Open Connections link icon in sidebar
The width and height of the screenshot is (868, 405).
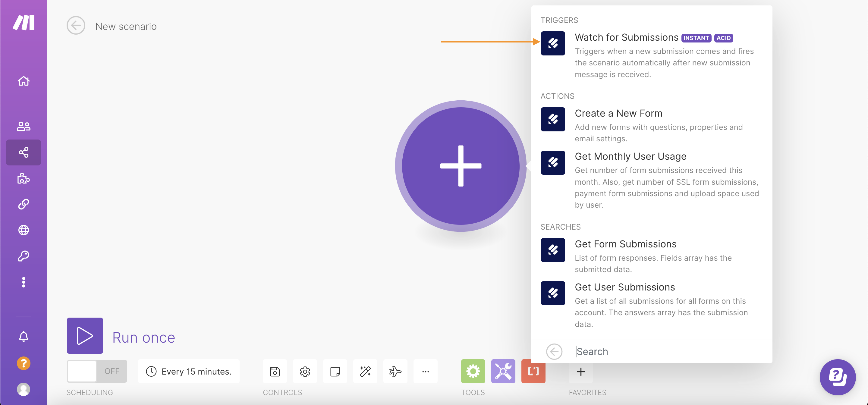[x=23, y=204]
